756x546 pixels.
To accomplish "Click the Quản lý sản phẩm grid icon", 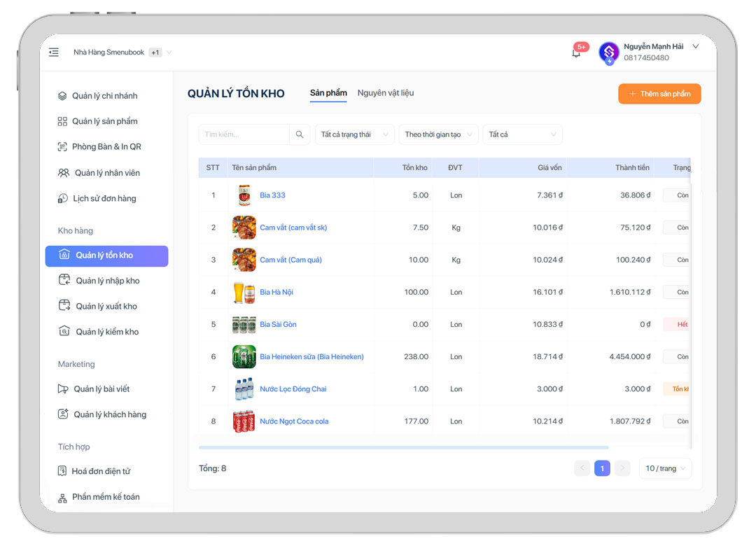I will click(x=62, y=121).
